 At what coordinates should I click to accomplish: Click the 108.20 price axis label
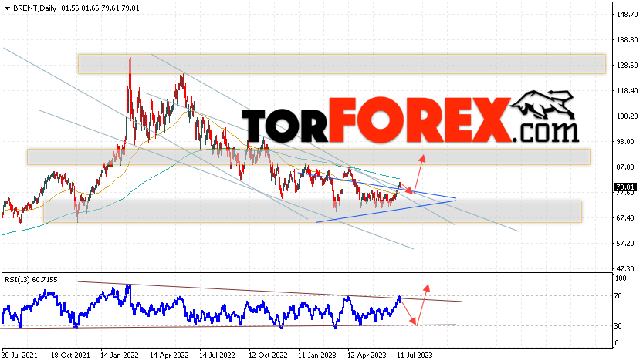628,116
